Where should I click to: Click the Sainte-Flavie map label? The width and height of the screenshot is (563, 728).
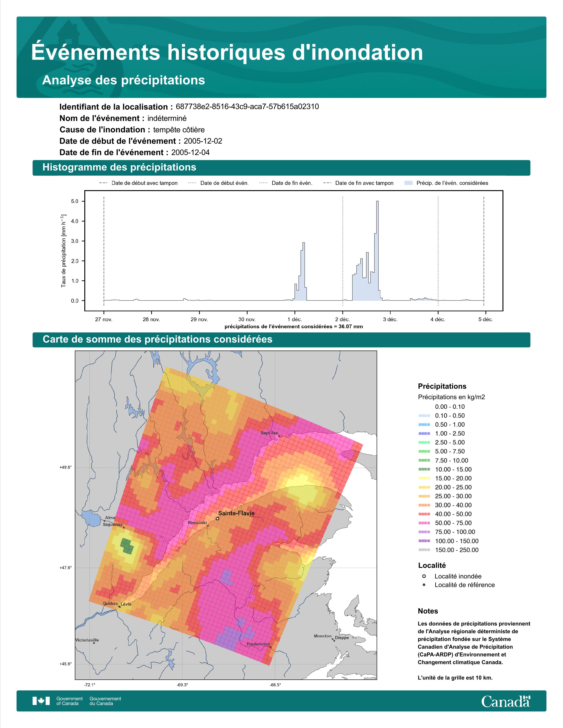(x=236, y=513)
